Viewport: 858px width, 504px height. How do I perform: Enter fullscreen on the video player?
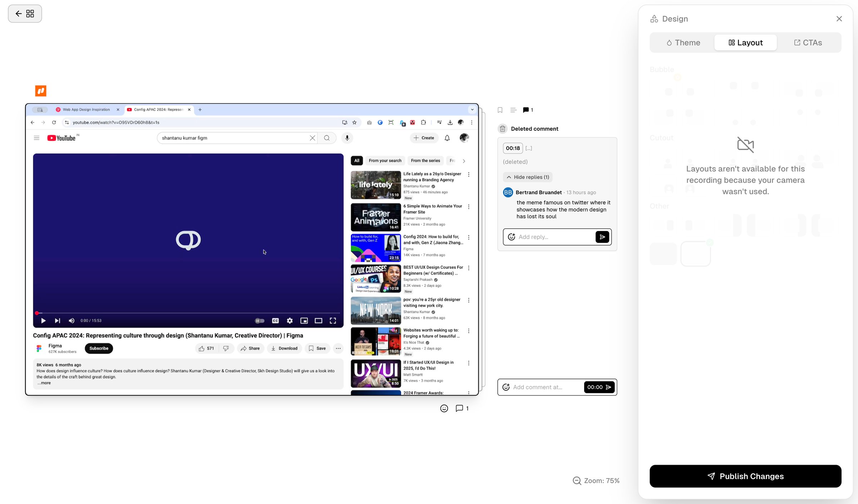pos(333,321)
